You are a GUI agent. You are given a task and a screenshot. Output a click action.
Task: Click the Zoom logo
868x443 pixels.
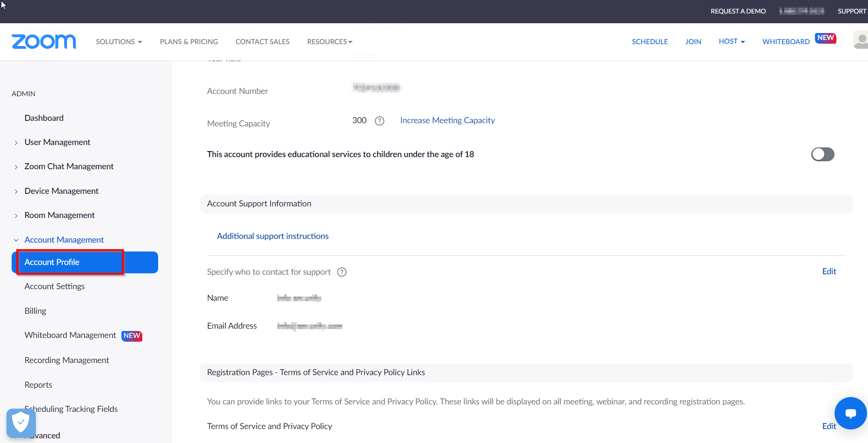pyautogui.click(x=44, y=41)
